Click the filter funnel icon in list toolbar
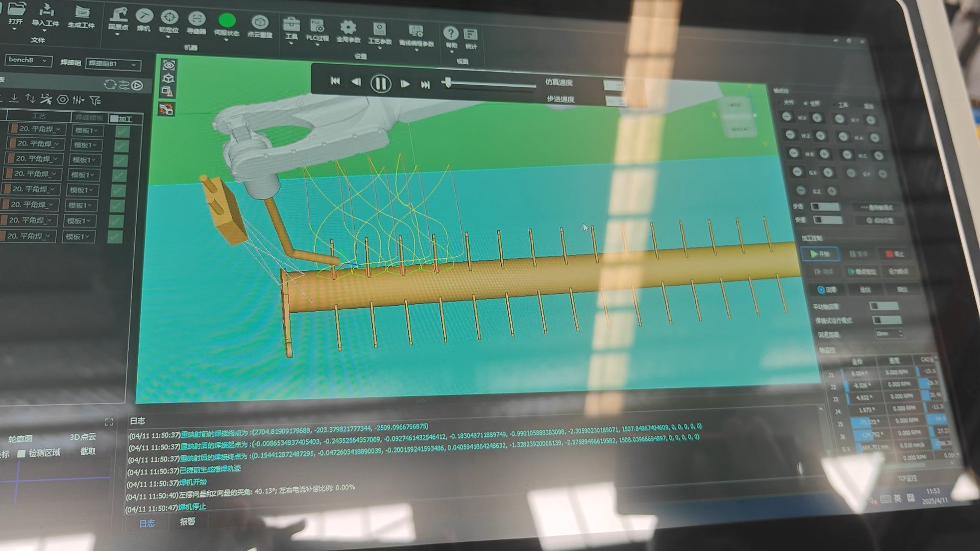The width and height of the screenshot is (980, 551). point(95,100)
